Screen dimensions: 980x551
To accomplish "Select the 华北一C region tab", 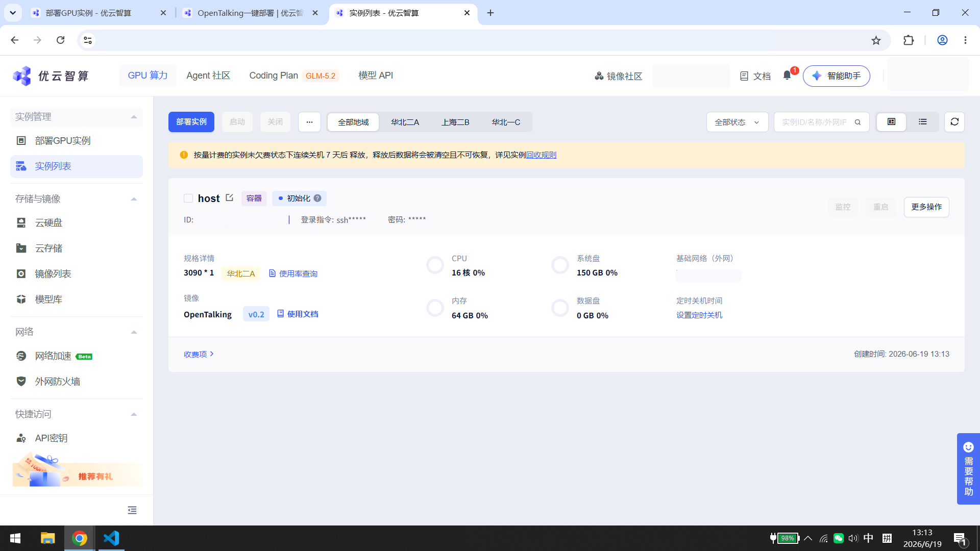I will click(506, 122).
